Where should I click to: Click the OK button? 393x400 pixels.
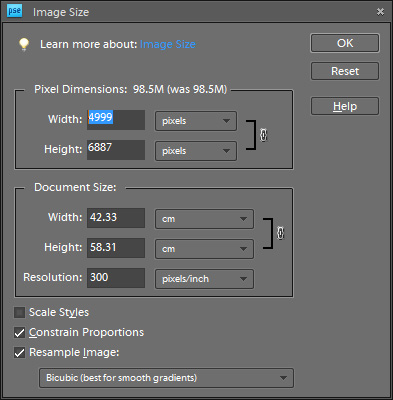(345, 43)
